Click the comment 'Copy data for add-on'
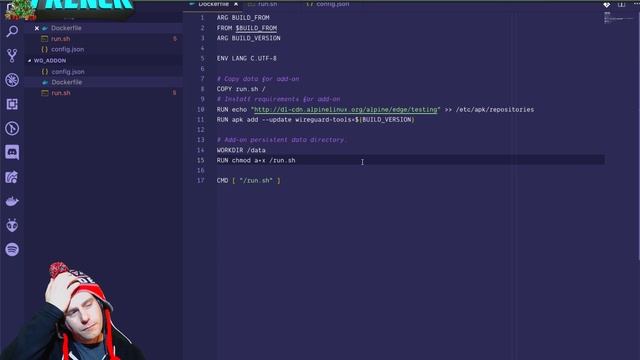640x360 pixels. click(x=258, y=79)
